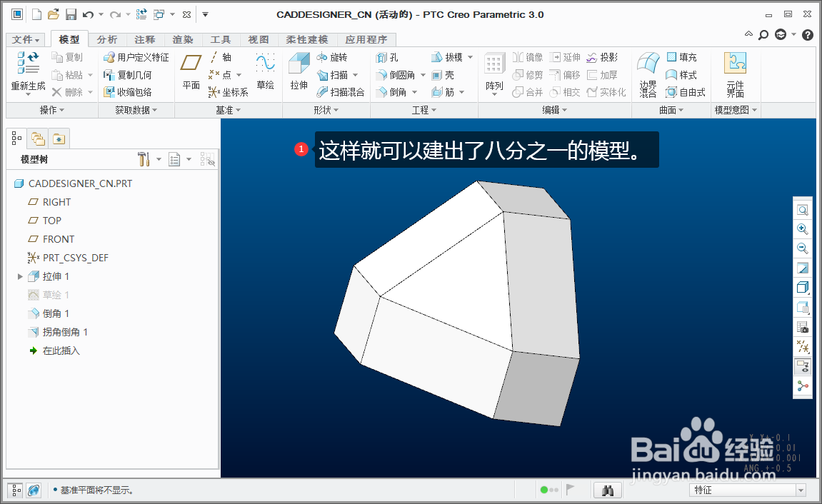Viewport: 822px width, 504px height.
Task: Click Copy Geometry (复制几何)
Action: [x=128, y=75]
